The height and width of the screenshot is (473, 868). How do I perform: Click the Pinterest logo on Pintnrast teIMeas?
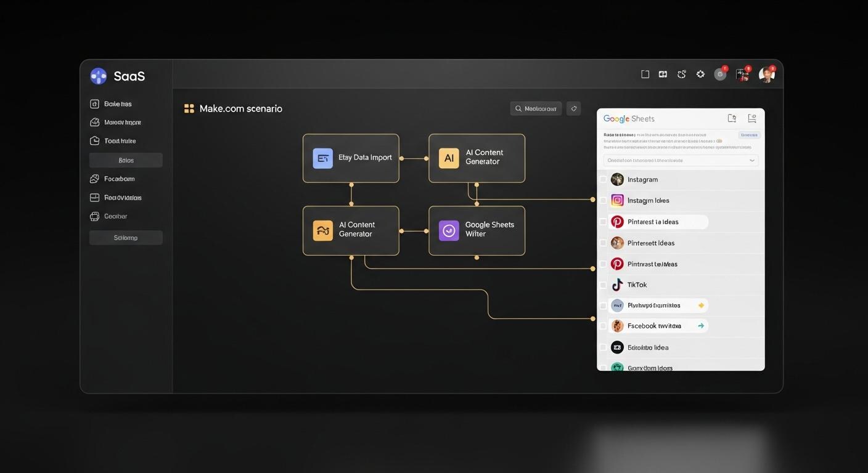tap(617, 264)
